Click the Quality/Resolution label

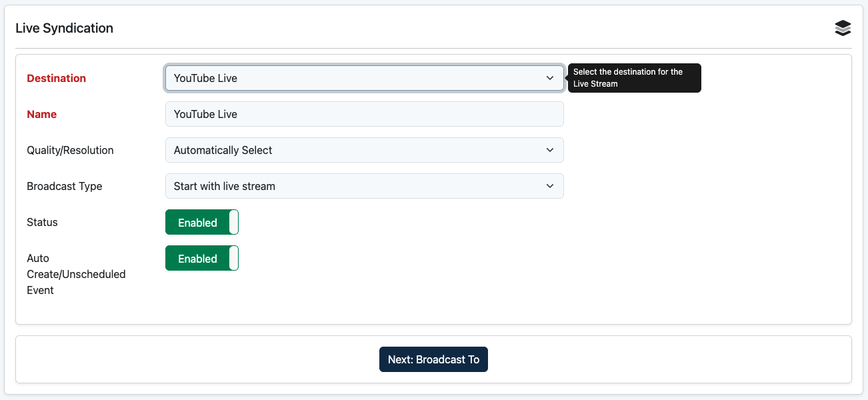(x=70, y=150)
